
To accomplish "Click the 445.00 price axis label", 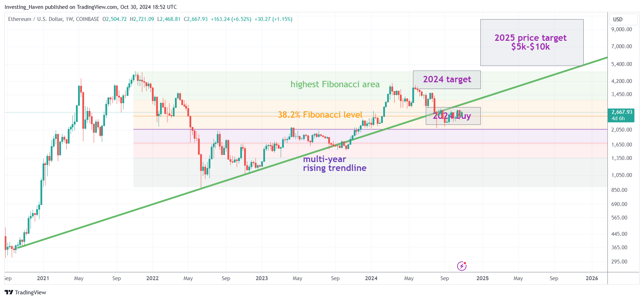I will click(620, 234).
